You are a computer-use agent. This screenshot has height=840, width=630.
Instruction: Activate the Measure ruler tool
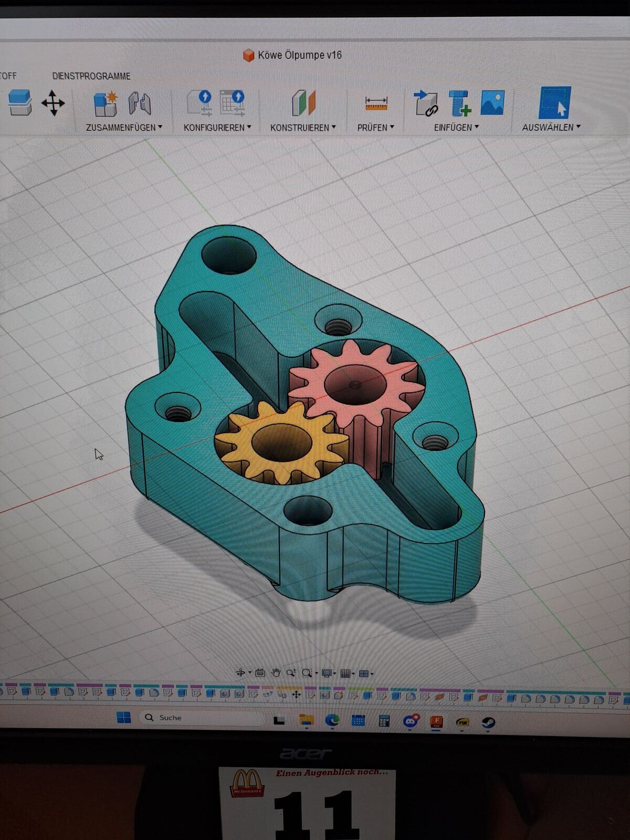coord(376,103)
